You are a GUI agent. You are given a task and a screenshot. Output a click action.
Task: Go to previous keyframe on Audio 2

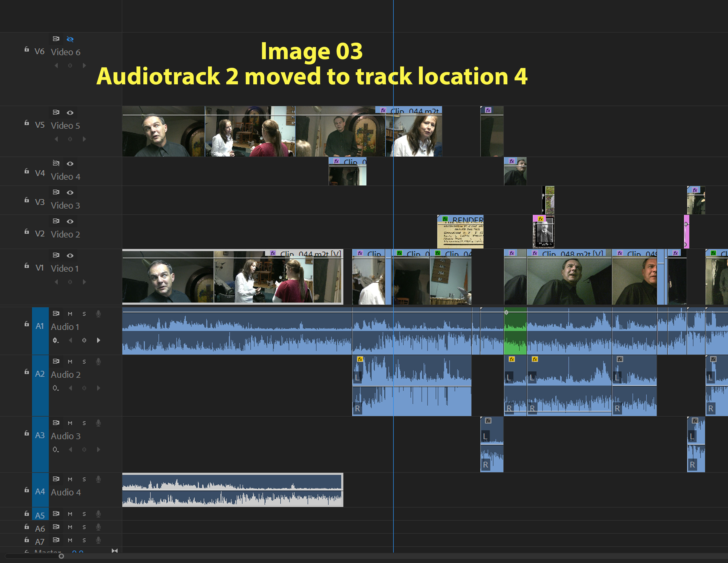click(70, 388)
